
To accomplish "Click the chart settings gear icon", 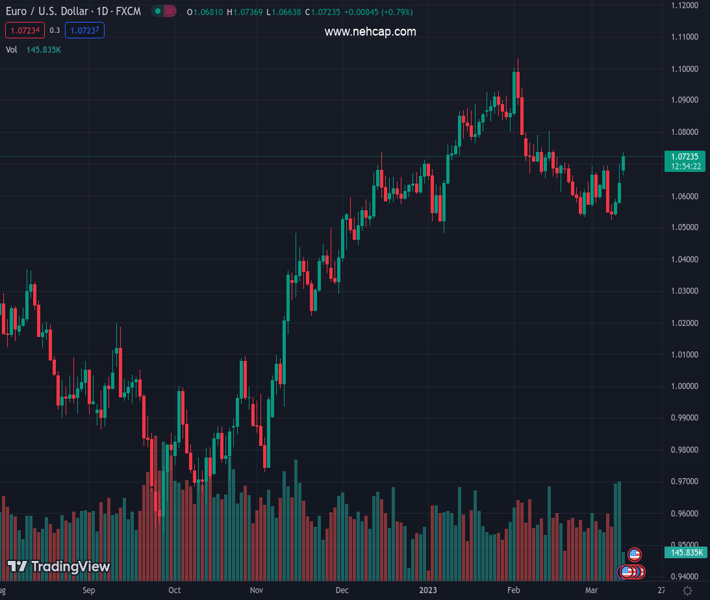I will pyautogui.click(x=685, y=590).
